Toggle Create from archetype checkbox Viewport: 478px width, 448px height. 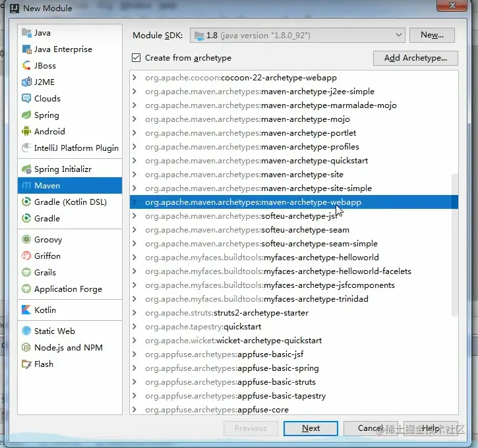[136, 57]
